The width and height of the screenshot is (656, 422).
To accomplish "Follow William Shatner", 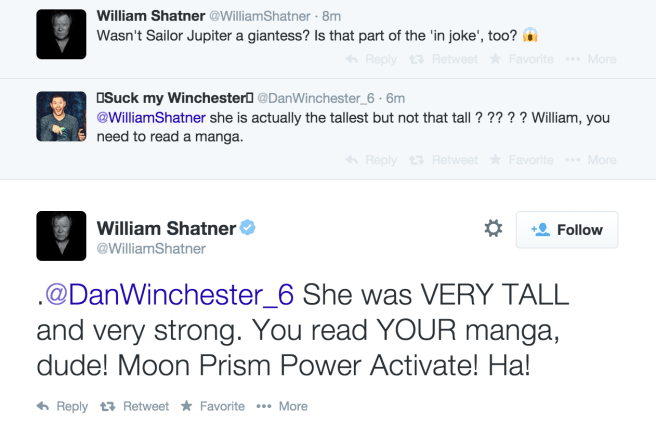I will pos(567,229).
